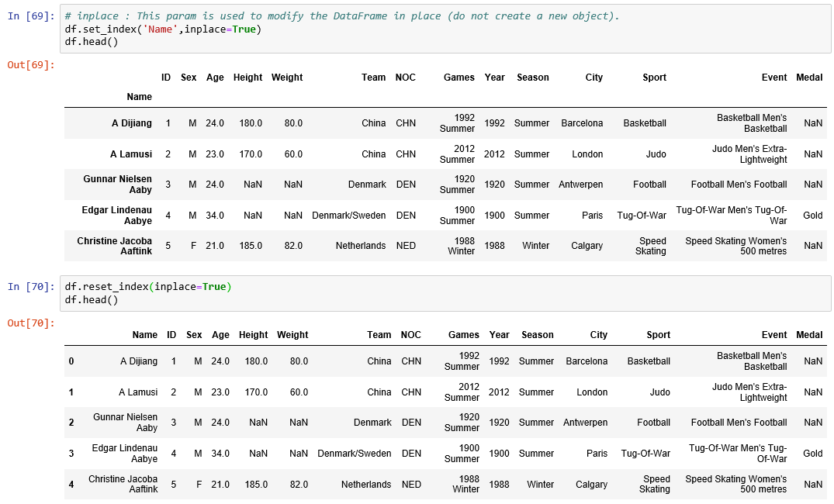Select the Name index header in Out[69] table

139,97
